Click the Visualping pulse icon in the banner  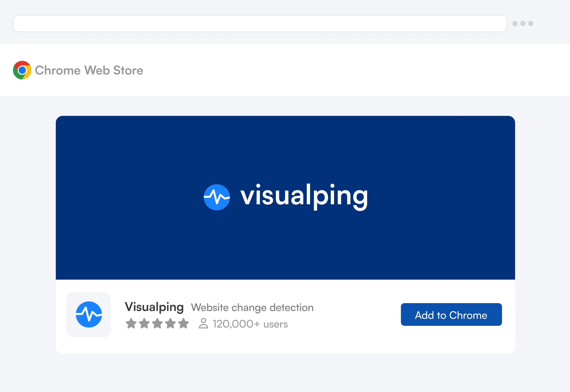tap(217, 197)
